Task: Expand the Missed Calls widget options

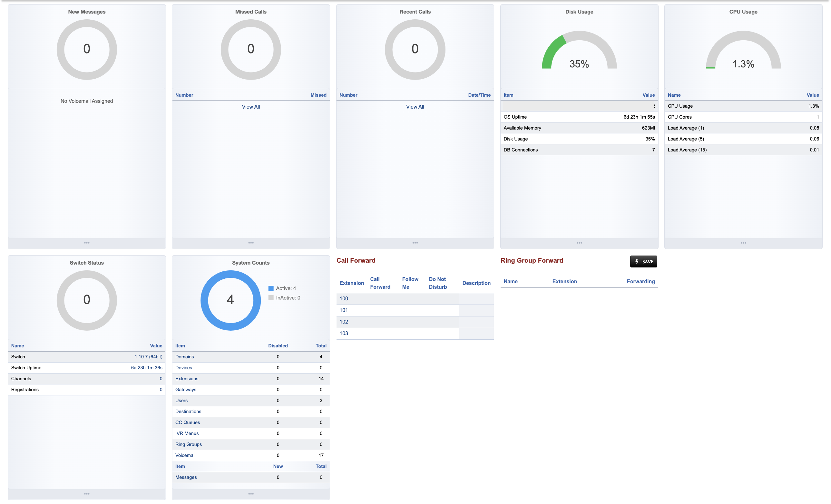Action: click(250, 243)
